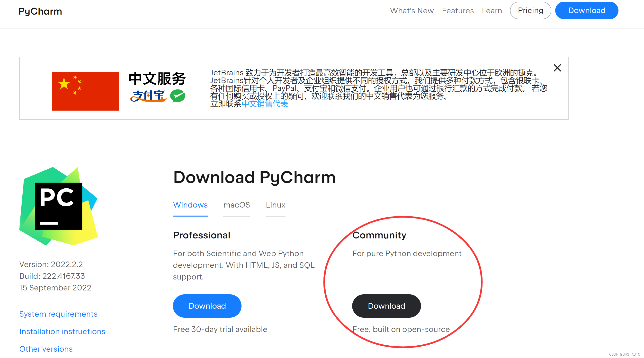Click the Pricing button
This screenshot has height=358, width=644.
point(530,10)
